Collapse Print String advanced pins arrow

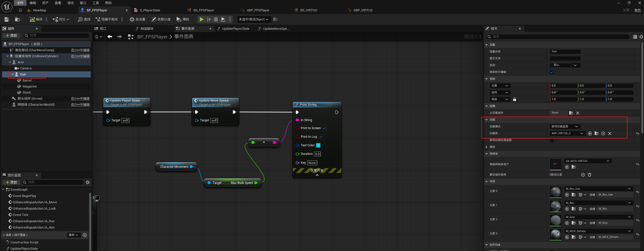317,175
